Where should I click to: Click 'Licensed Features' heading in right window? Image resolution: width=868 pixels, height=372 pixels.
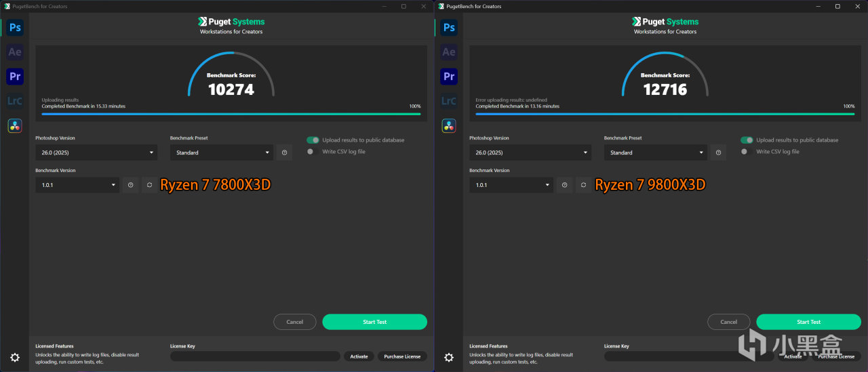click(488, 346)
